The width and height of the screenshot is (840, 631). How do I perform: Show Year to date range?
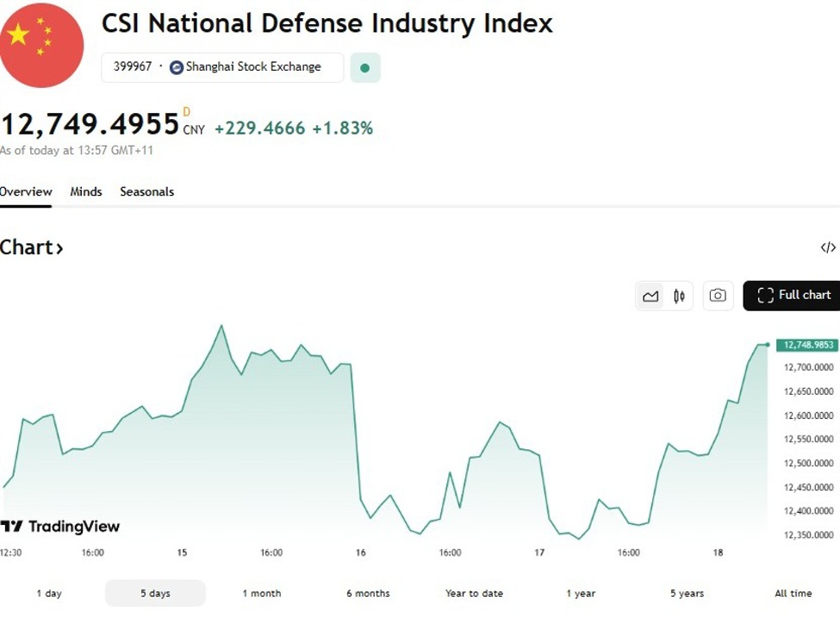point(474,593)
